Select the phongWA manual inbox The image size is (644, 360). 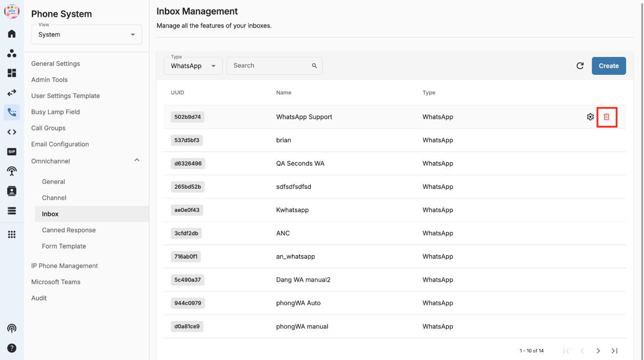click(302, 326)
